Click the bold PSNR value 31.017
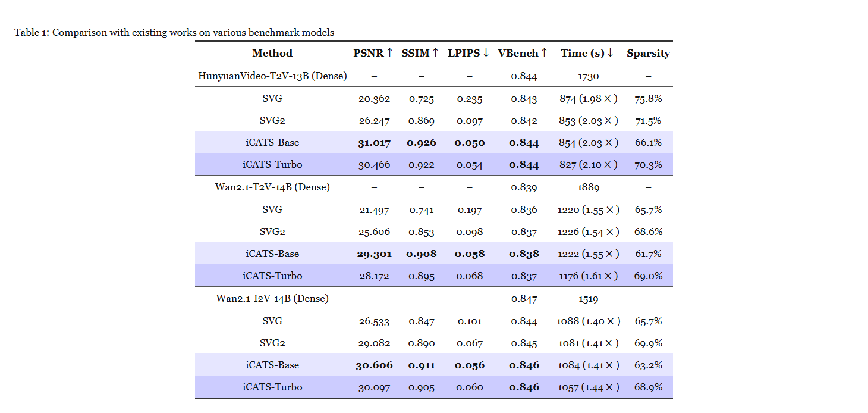The image size is (868, 413). (375, 143)
